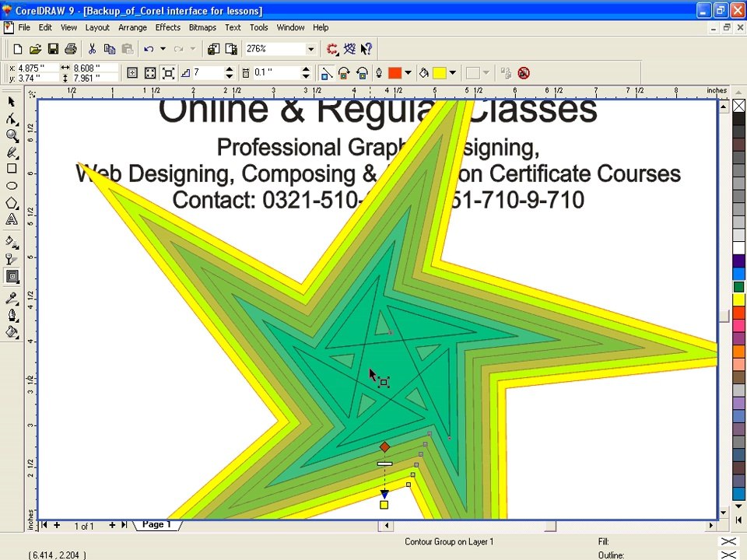This screenshot has width=747, height=560.
Task: Click the vertical scrollbar up arrow
Action: (x=723, y=107)
